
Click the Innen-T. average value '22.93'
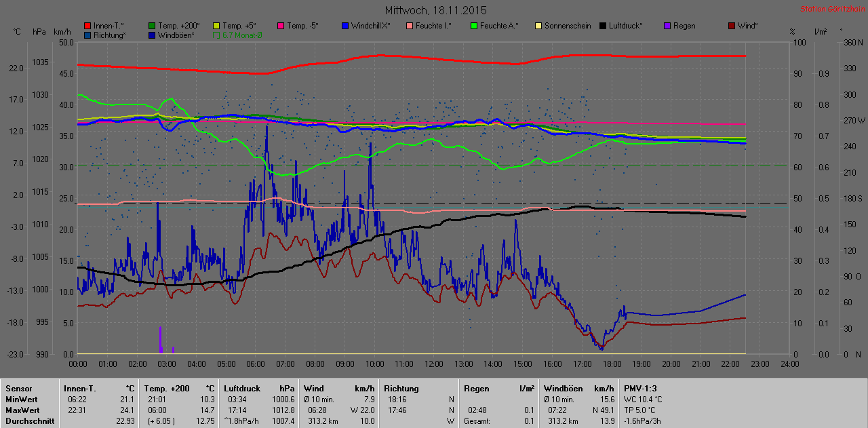125,421
